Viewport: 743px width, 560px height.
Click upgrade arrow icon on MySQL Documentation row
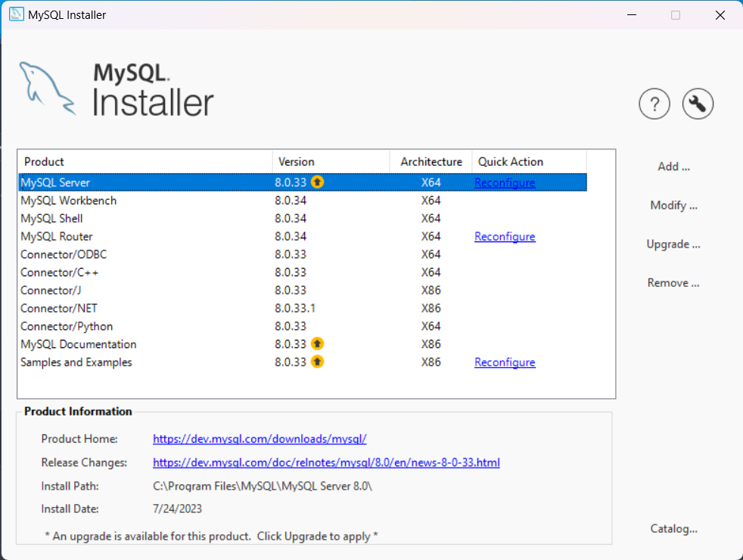[318, 344]
